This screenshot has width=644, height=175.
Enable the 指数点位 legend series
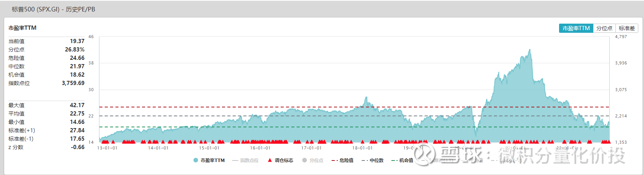245,161
